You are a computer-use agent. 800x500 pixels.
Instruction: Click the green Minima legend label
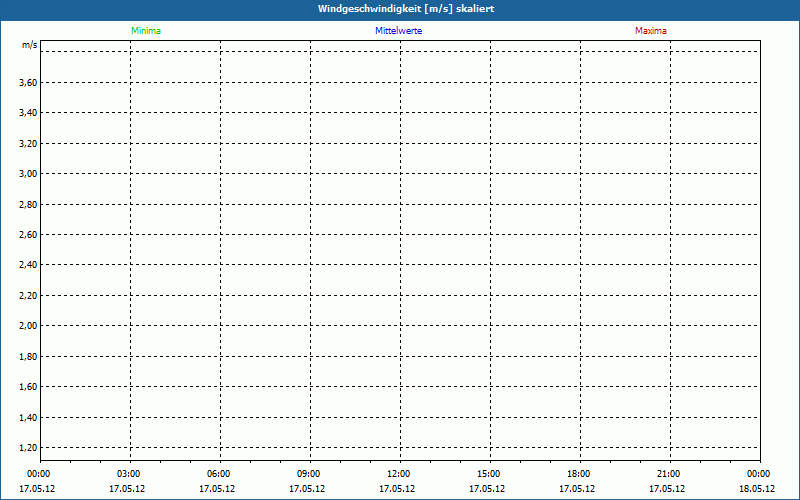146,31
